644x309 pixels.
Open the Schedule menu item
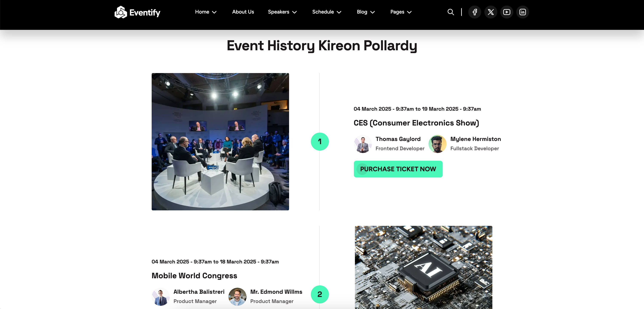pos(326,12)
